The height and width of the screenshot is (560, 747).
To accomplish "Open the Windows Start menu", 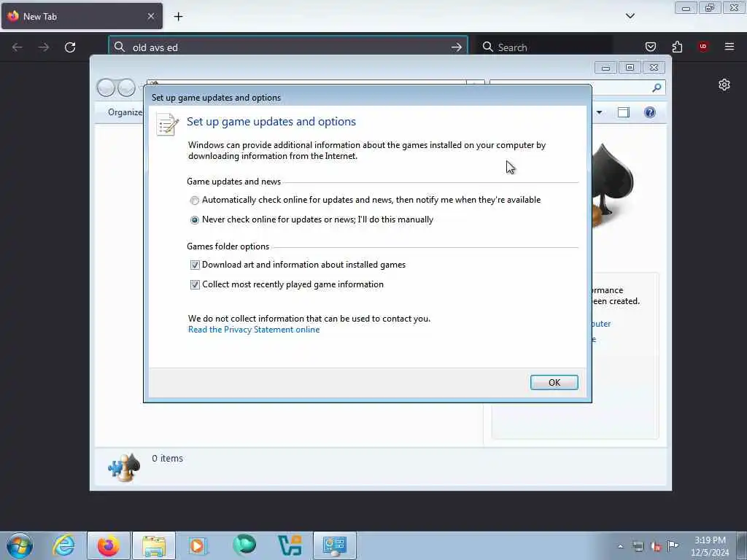I will pyautogui.click(x=20, y=545).
